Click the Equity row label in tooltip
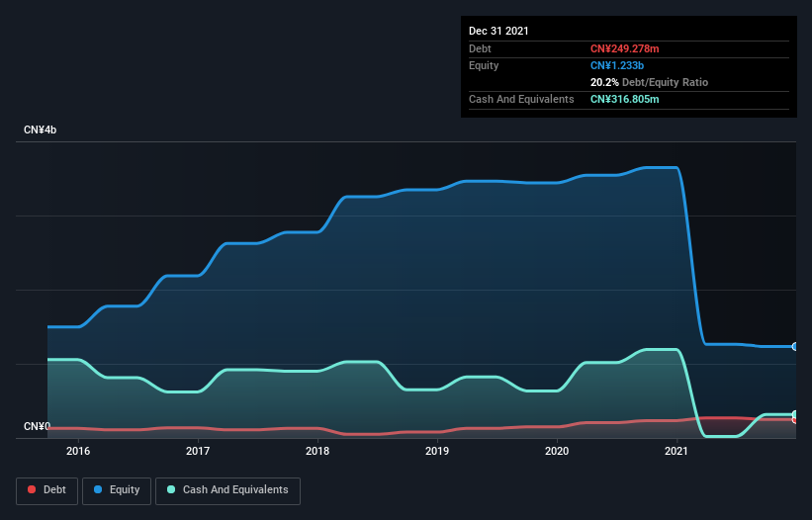Screen dimensions: 812x520 484,65
